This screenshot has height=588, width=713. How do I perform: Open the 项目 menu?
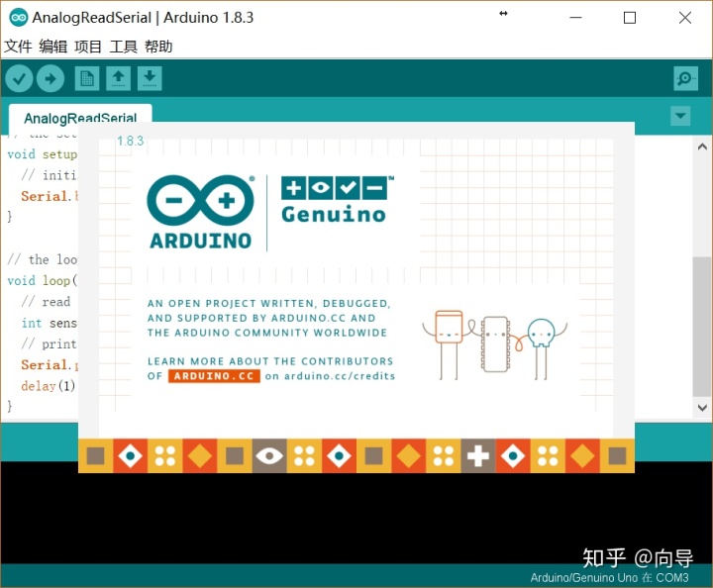(x=88, y=47)
